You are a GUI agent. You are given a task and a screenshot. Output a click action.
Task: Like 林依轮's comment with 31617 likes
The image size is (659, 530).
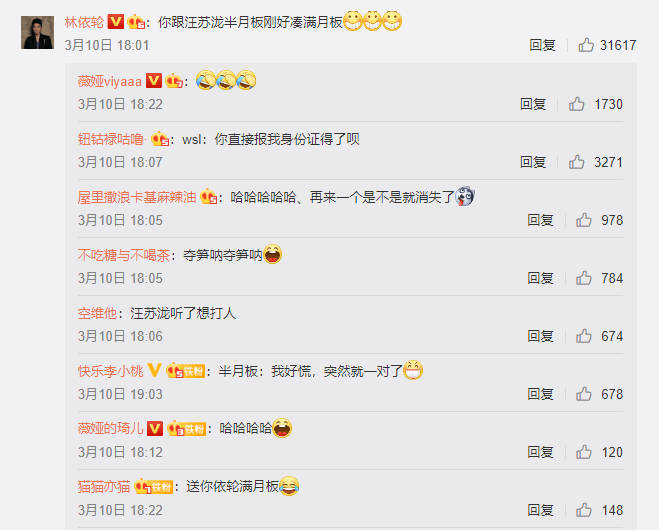[586, 45]
